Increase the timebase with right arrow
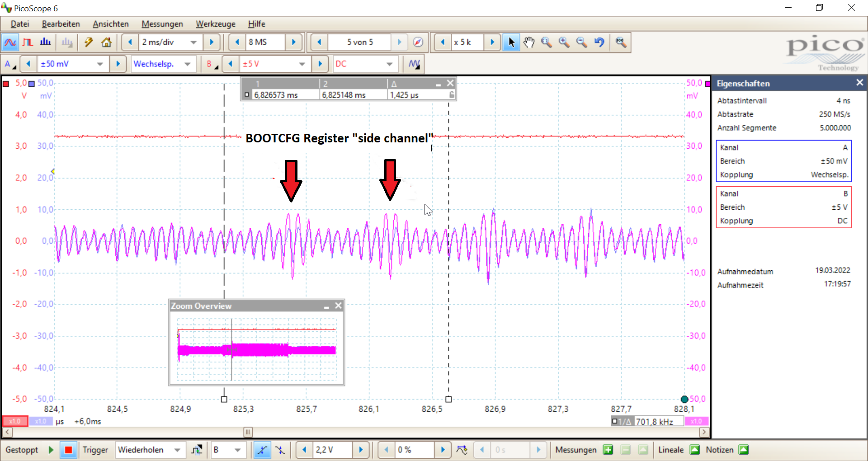The width and height of the screenshot is (868, 461). point(211,42)
